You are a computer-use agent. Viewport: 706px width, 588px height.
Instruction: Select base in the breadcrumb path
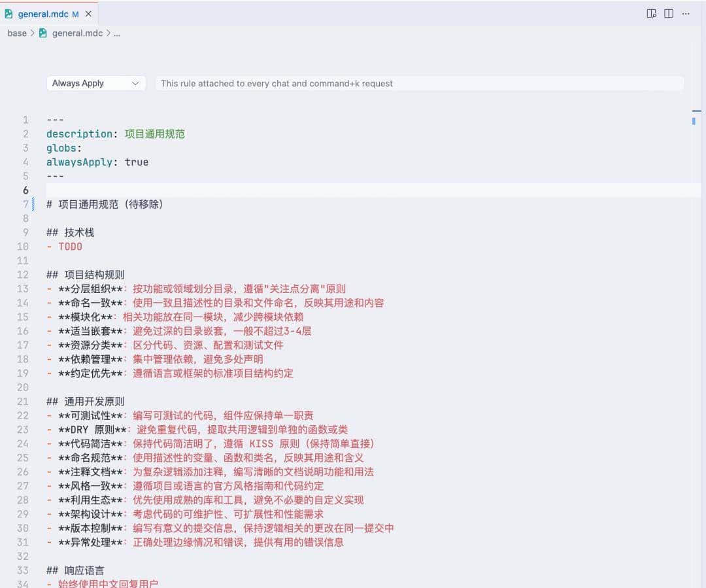click(17, 33)
